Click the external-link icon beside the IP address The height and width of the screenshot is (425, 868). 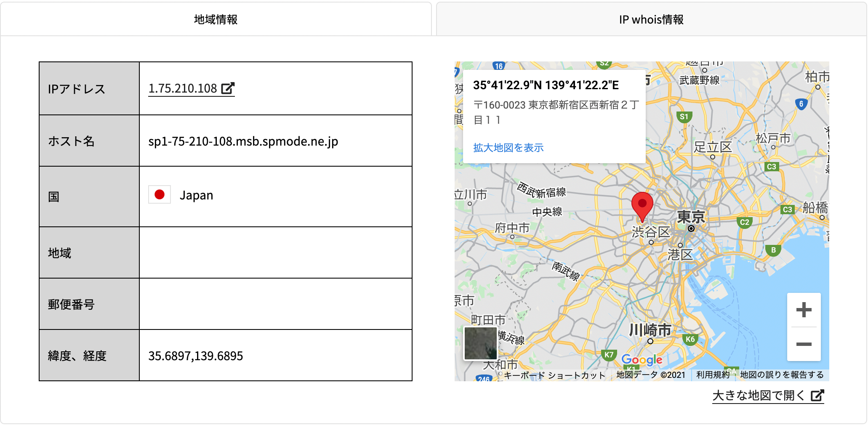(x=228, y=88)
